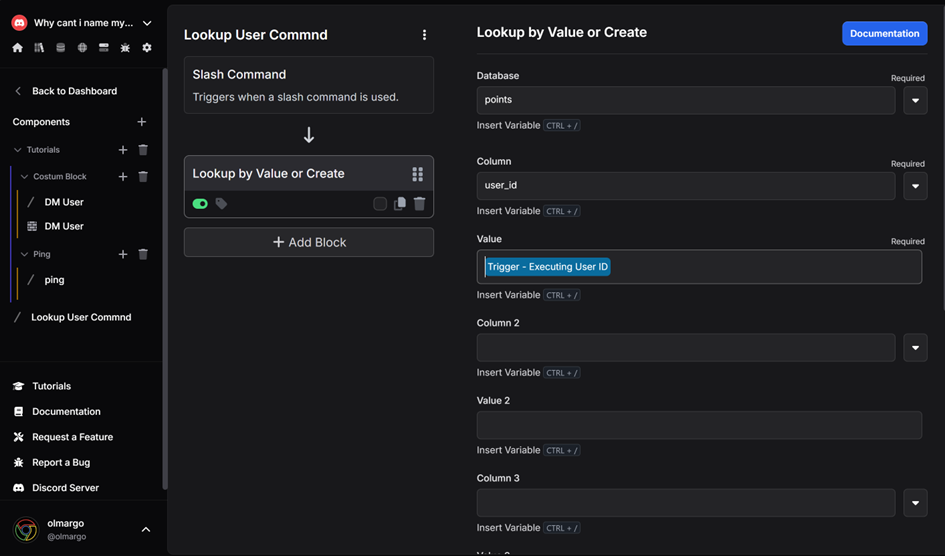Click the blue Documentation button
The width and height of the screenshot is (945, 556).
884,33
